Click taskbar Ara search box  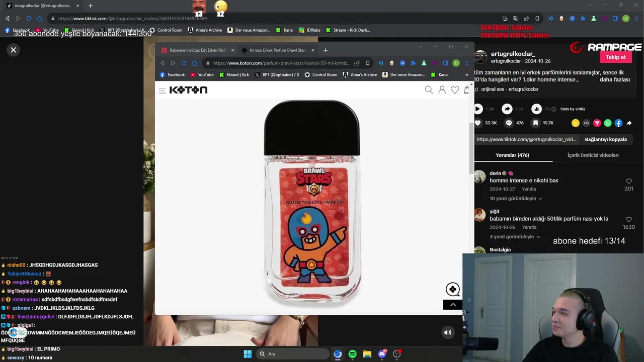pos(292,354)
